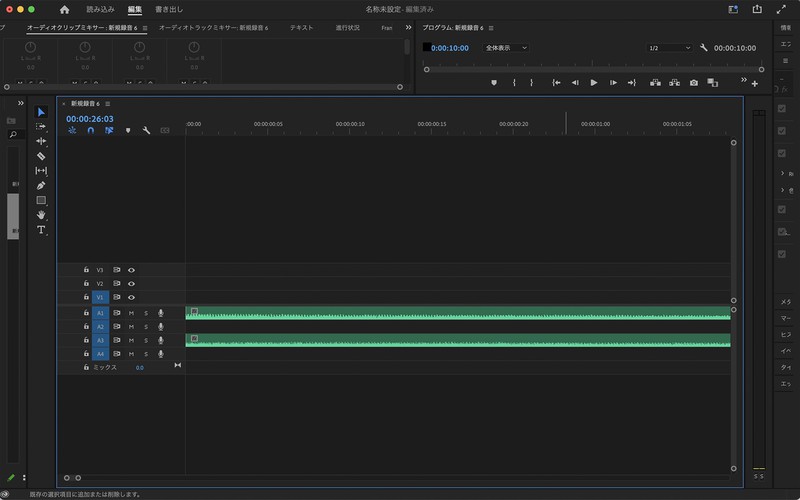Click the search icon in left panel

point(13,135)
